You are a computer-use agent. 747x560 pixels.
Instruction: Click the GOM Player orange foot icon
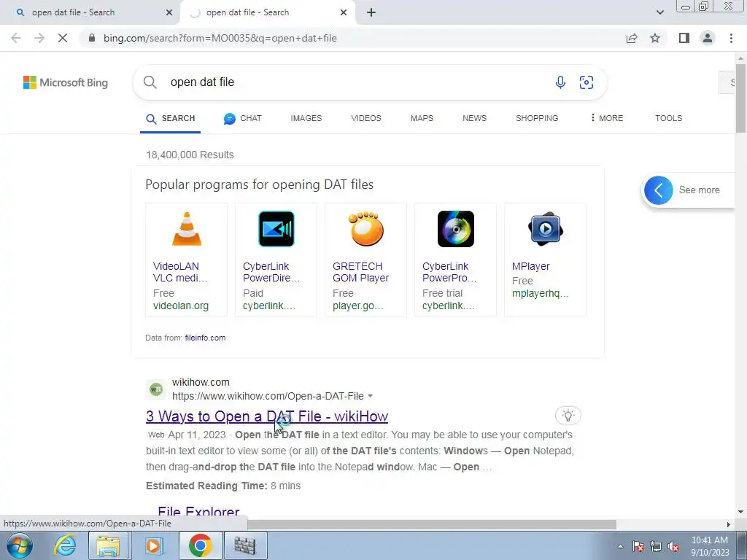click(x=366, y=228)
